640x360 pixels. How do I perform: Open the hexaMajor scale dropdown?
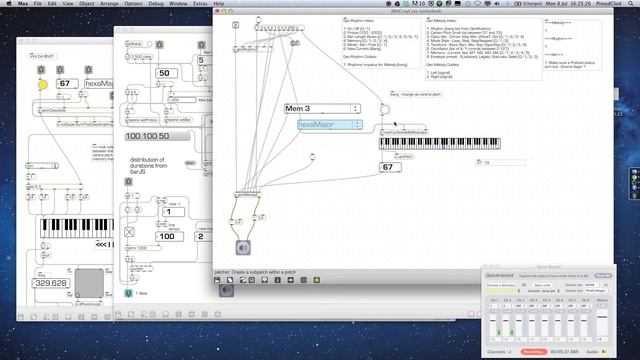330,124
